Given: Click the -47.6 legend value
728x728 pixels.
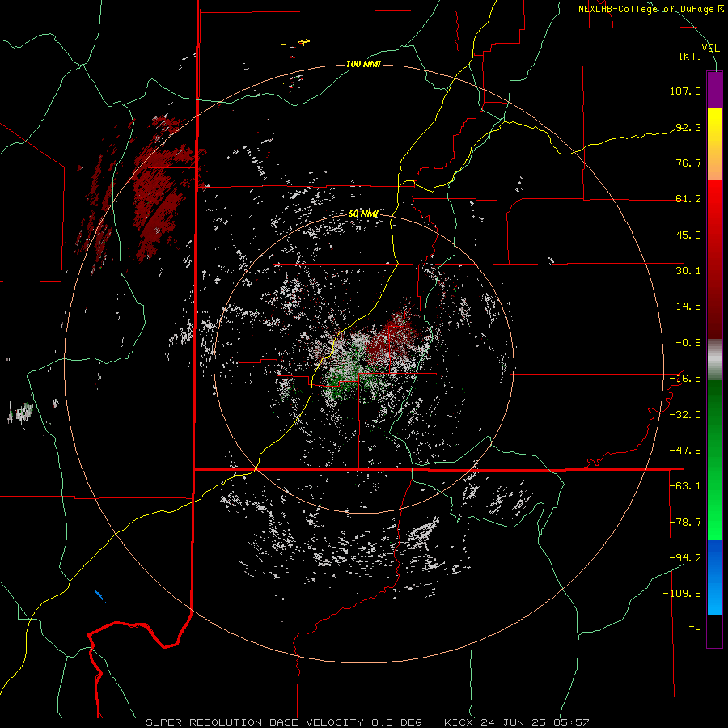Looking at the screenshot, I should click(x=685, y=451).
